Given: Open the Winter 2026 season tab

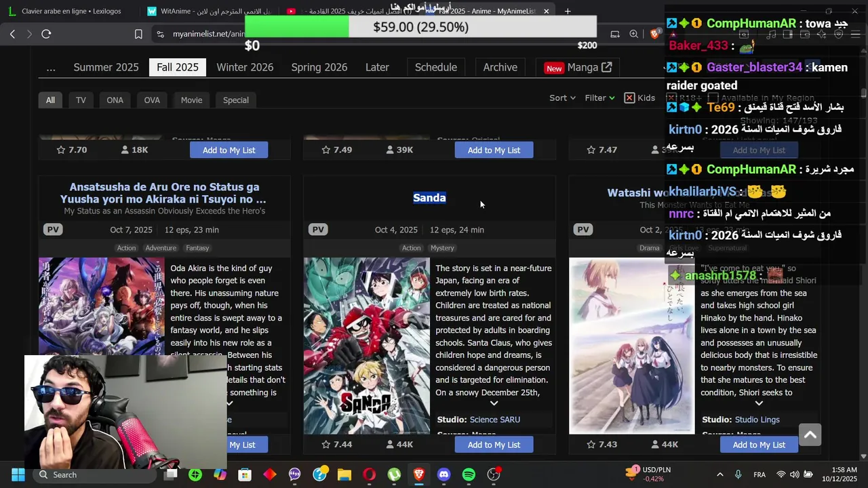Looking at the screenshot, I should (x=245, y=67).
